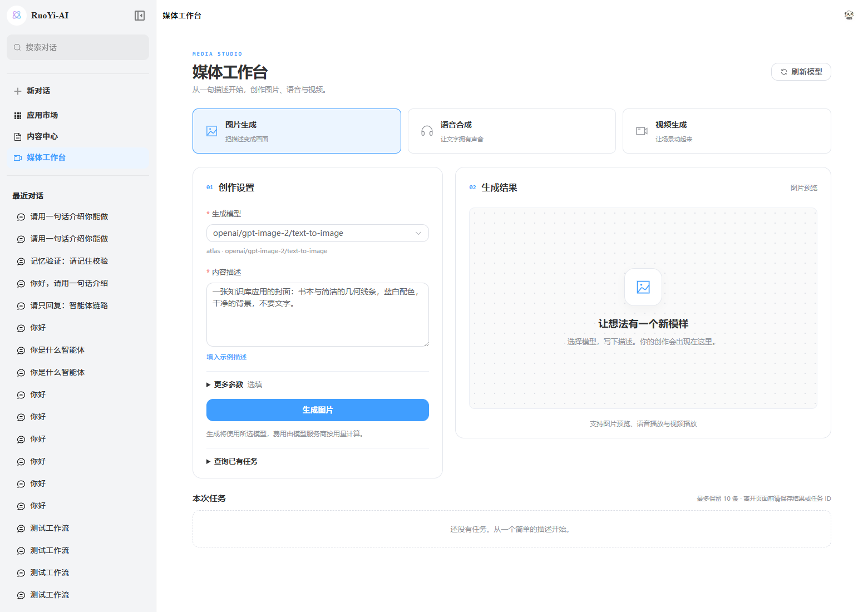Viewport: 868px width, 612px height.
Task: Open the 请只回复：智能体链路 conversation
Action: coord(78,305)
